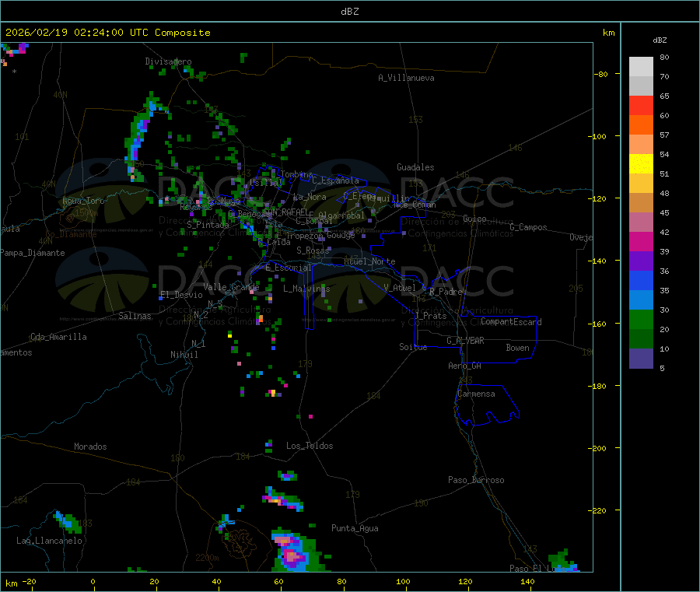Image resolution: width=700 pixels, height=592 pixels.
Task: Select the CompantEscard place label
Action: coord(511,322)
